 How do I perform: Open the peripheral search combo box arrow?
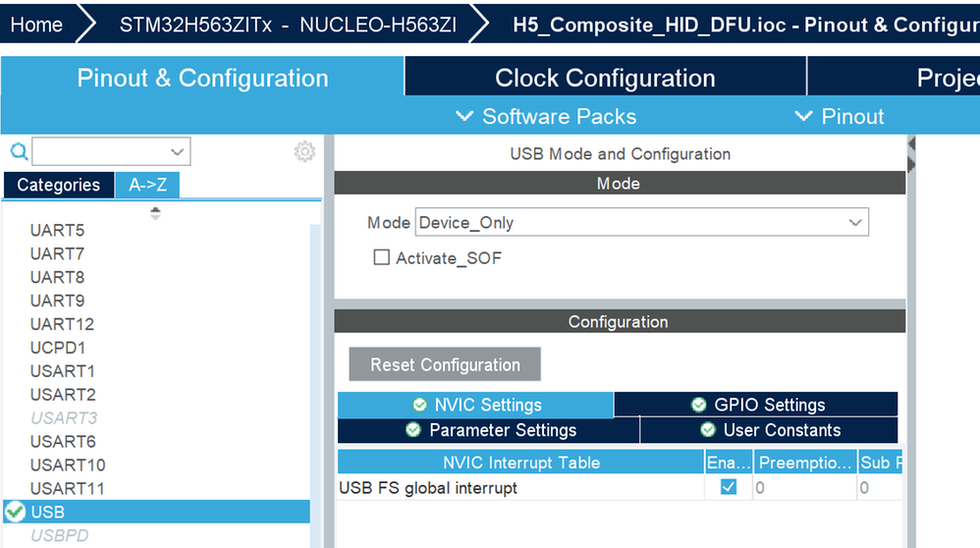(178, 152)
